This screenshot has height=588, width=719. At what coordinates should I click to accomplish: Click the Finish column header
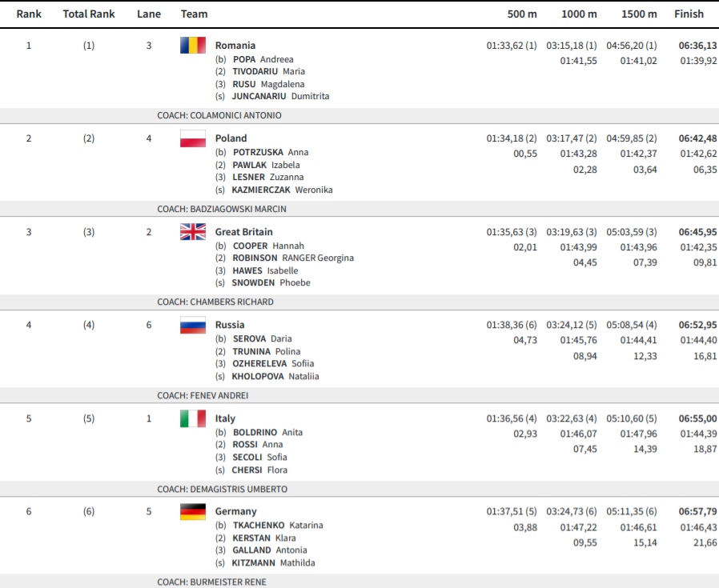pos(689,14)
